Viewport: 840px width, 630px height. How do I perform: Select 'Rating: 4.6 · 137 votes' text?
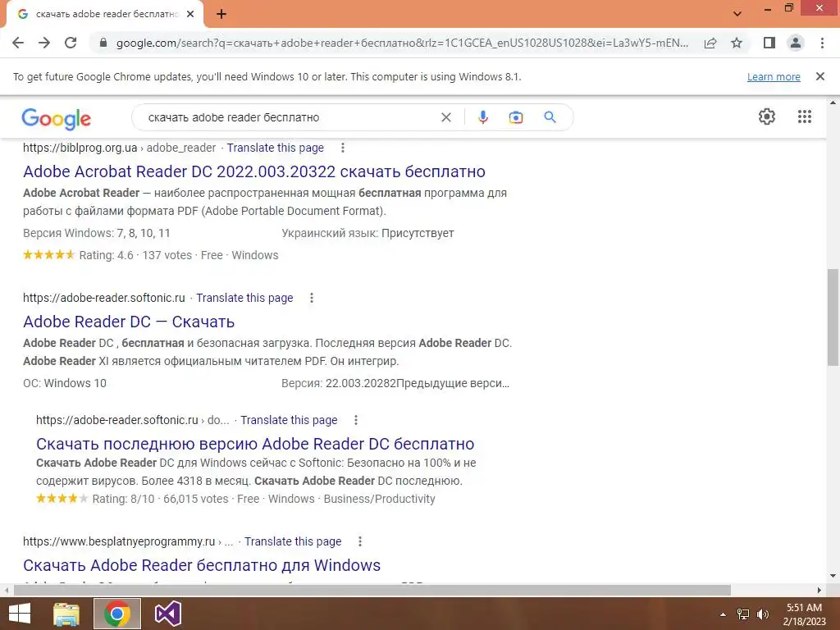coord(135,256)
